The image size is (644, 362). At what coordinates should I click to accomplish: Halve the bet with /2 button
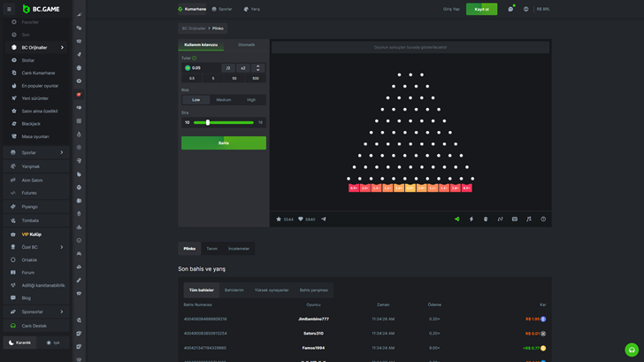point(228,68)
